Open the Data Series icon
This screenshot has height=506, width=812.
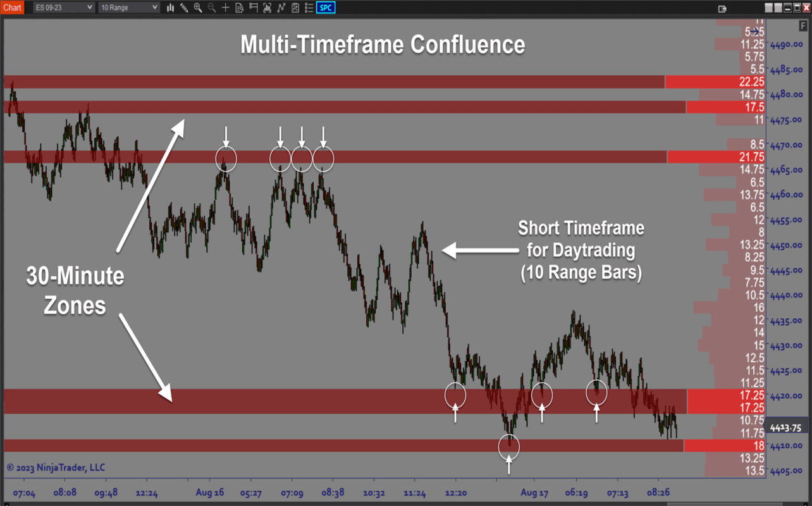[x=240, y=8]
